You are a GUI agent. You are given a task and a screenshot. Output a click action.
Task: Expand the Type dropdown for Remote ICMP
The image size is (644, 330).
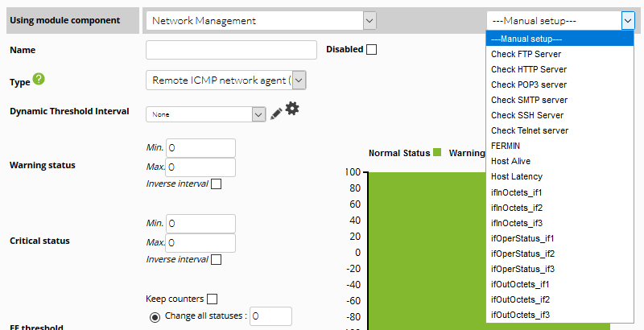(226, 80)
